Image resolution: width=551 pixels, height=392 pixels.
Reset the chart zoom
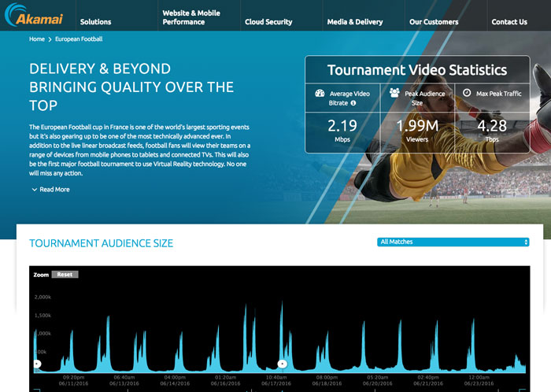(x=65, y=275)
